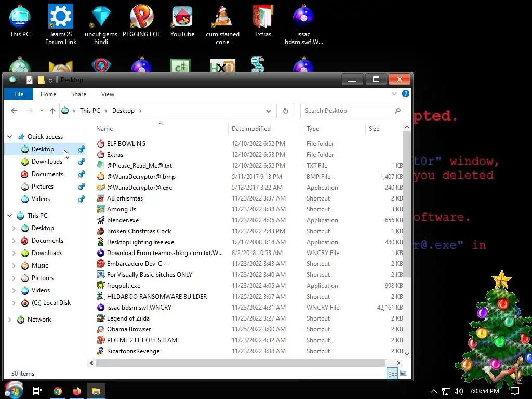Unpin Videos from Quick access
This screenshot has height=399, width=532.
82,199
